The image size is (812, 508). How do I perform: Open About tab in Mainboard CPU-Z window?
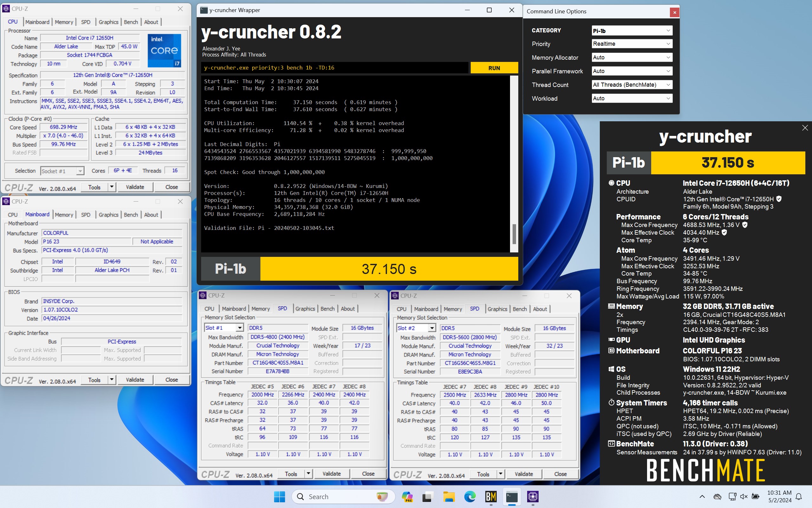[x=151, y=215]
